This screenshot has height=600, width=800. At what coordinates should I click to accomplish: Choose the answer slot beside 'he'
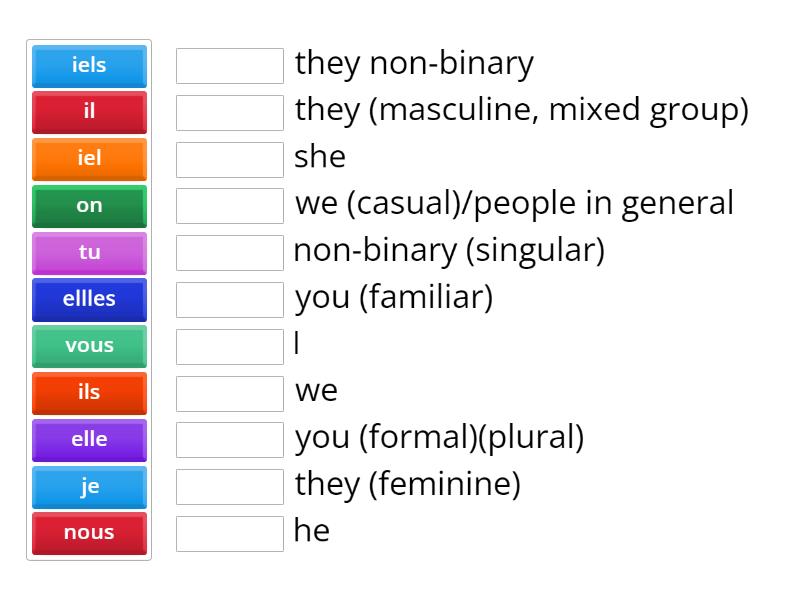pos(230,534)
